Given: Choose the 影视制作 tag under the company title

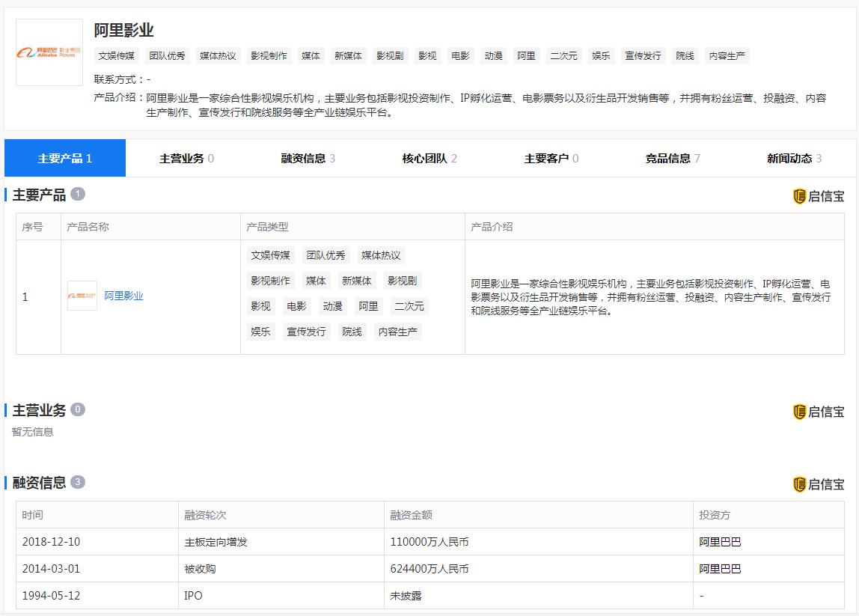Looking at the screenshot, I should click(269, 56).
